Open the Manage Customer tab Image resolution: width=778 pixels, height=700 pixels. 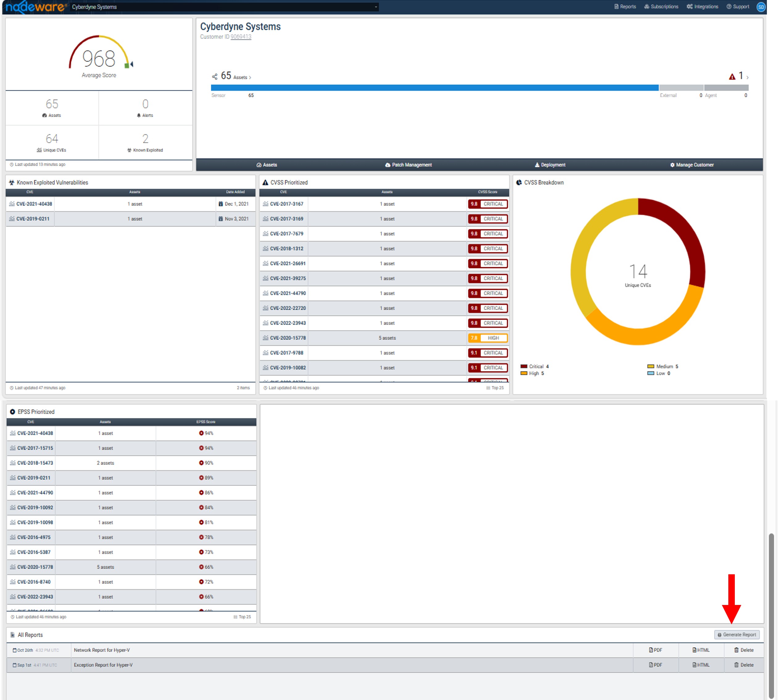pos(692,165)
